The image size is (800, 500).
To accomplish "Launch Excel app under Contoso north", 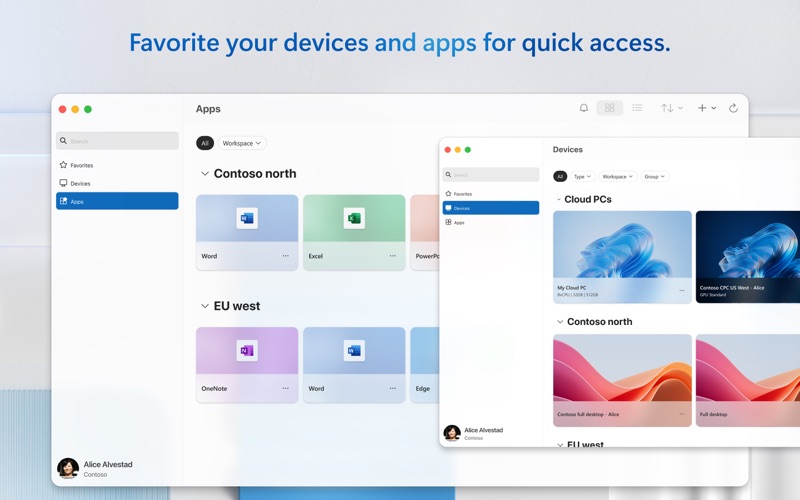I will 354,232.
